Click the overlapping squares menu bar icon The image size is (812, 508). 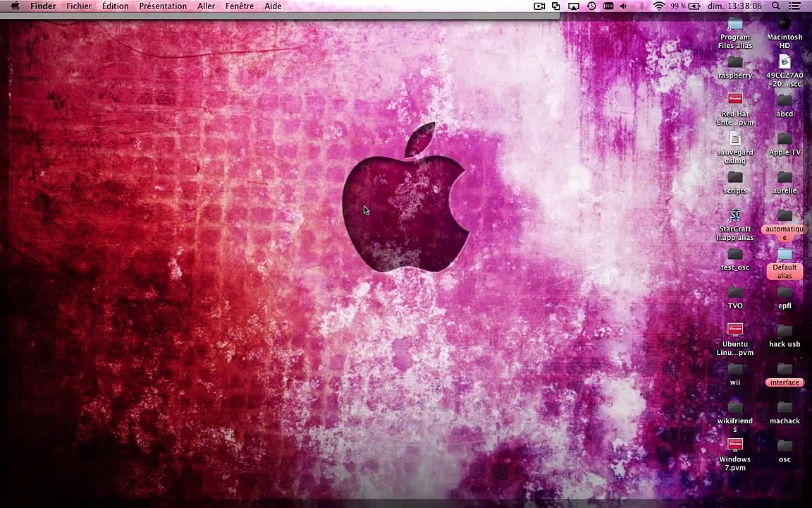[556, 6]
